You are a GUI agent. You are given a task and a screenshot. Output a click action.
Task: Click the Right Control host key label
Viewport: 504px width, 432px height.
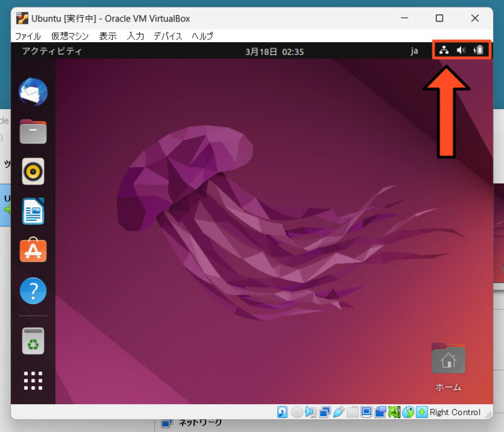[455, 412]
